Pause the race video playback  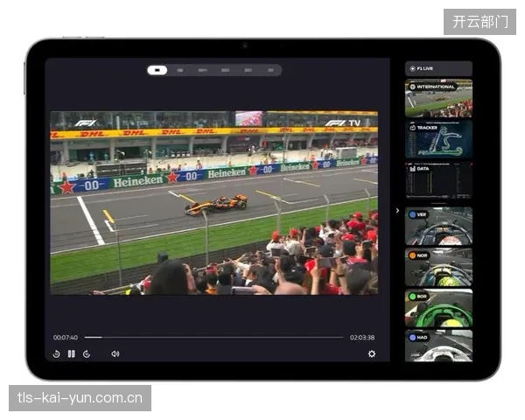pyautogui.click(x=72, y=353)
